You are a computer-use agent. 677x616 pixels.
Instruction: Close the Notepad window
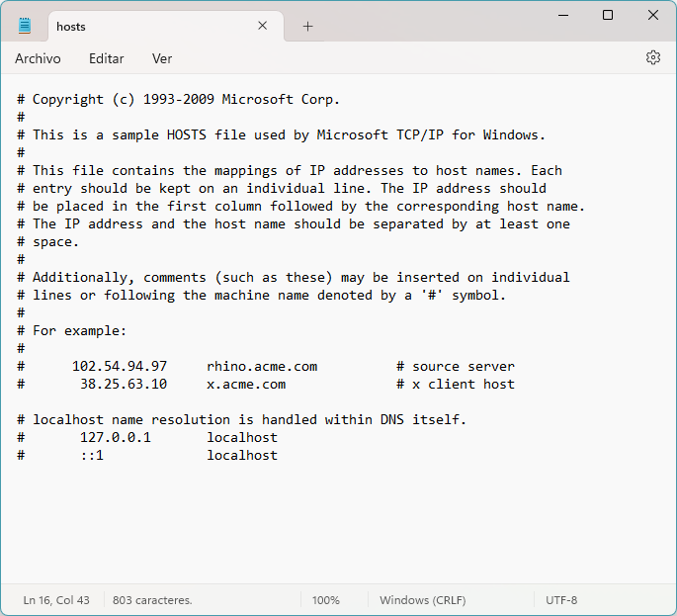pos(653,15)
